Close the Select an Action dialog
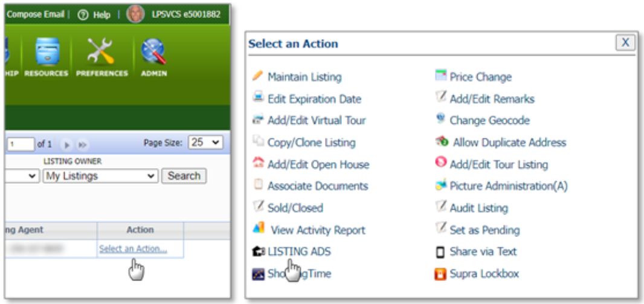Viewport: 644px width, 304px height. pyautogui.click(x=625, y=42)
